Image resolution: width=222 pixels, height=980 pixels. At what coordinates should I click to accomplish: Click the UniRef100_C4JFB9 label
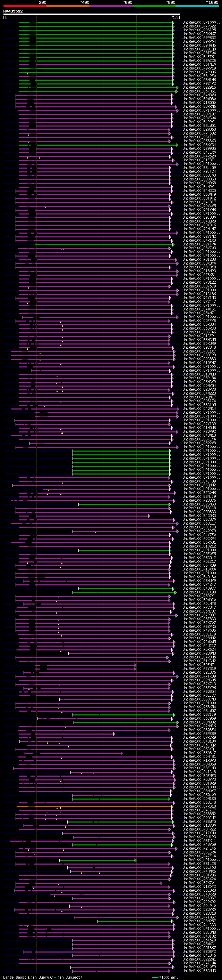tap(199, 481)
